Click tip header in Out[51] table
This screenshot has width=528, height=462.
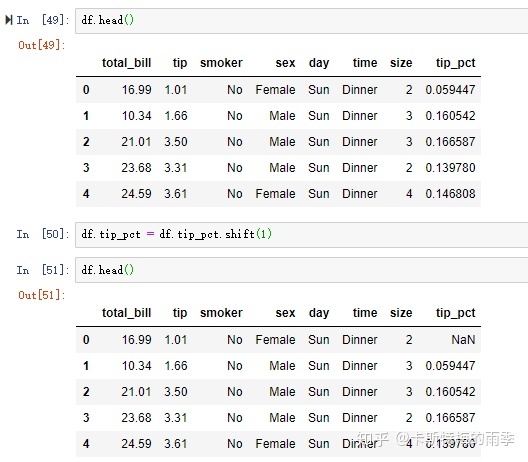point(180,313)
